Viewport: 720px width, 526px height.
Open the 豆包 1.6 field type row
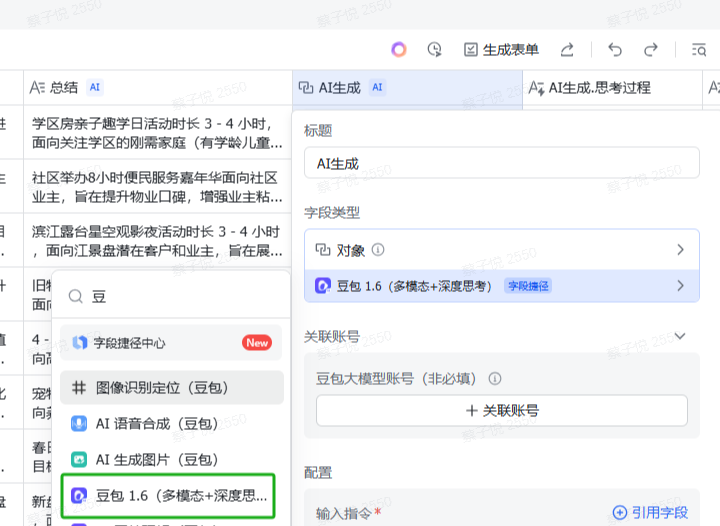[x=501, y=285]
